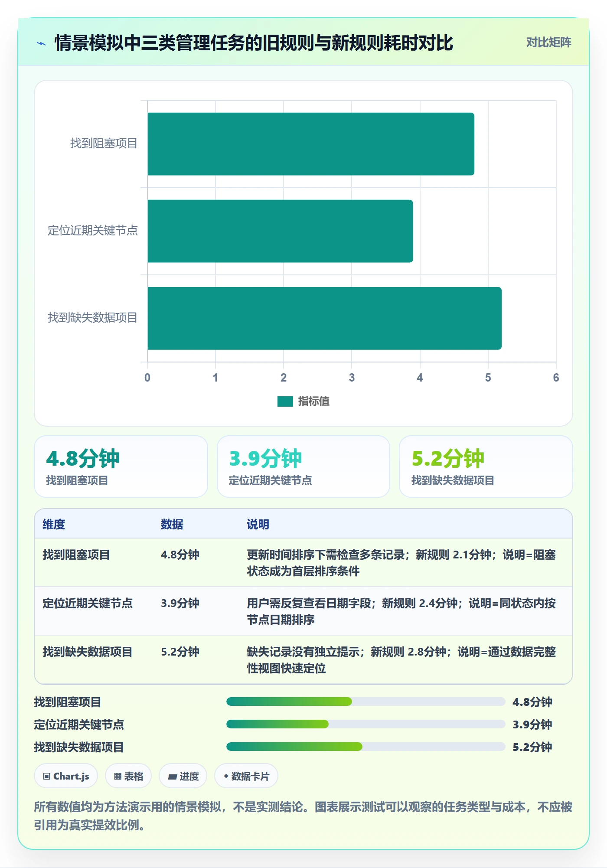Screen dimensions: 607x868
Task: Click the 定位近期关键节点 y-axis label in chart
Action: point(93,231)
